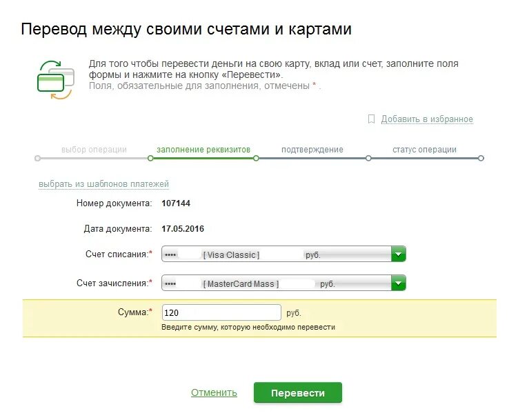Select the MasterCard Mass account field

click(283, 283)
